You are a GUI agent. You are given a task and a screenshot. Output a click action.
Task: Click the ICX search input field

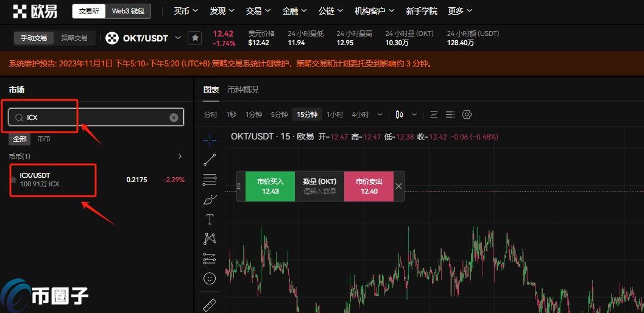[x=96, y=118]
